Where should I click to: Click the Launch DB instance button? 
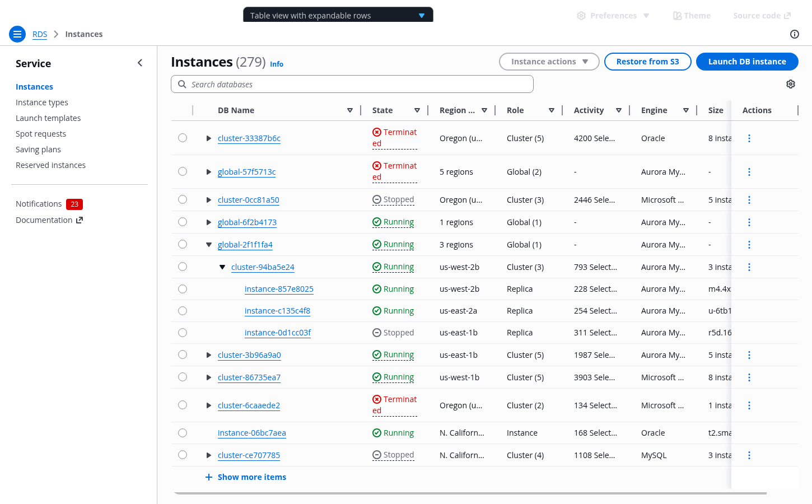pos(746,62)
